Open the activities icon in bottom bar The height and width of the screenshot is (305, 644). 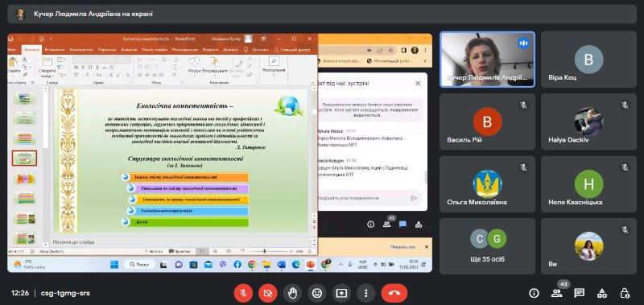click(601, 293)
